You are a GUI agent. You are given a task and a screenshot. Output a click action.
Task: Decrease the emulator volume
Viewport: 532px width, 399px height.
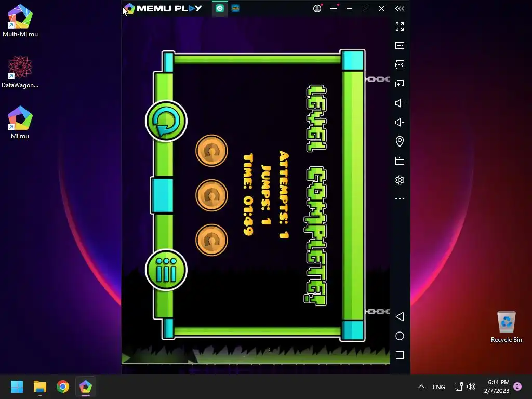click(400, 122)
